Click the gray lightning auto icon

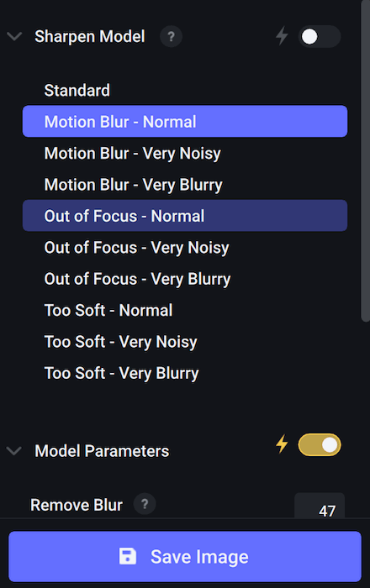[282, 36]
